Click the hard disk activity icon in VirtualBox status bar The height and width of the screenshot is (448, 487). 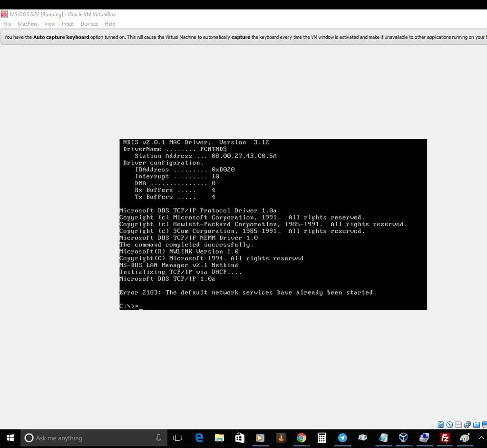pos(440,424)
